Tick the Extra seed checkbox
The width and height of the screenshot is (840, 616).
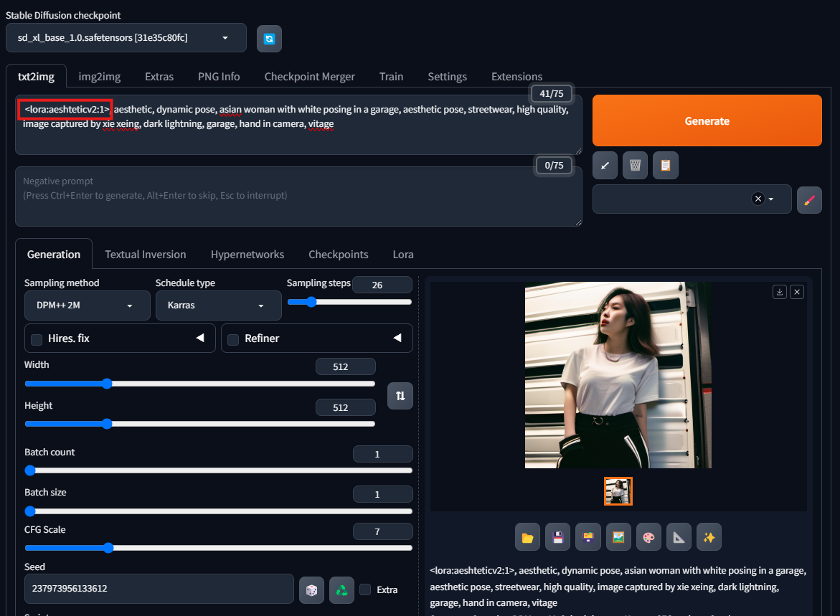[x=365, y=589]
